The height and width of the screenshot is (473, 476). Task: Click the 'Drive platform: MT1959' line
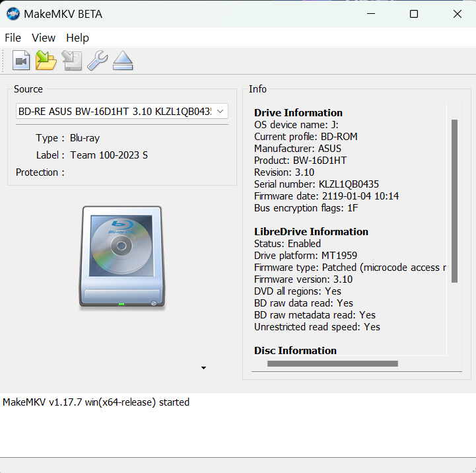click(x=306, y=256)
